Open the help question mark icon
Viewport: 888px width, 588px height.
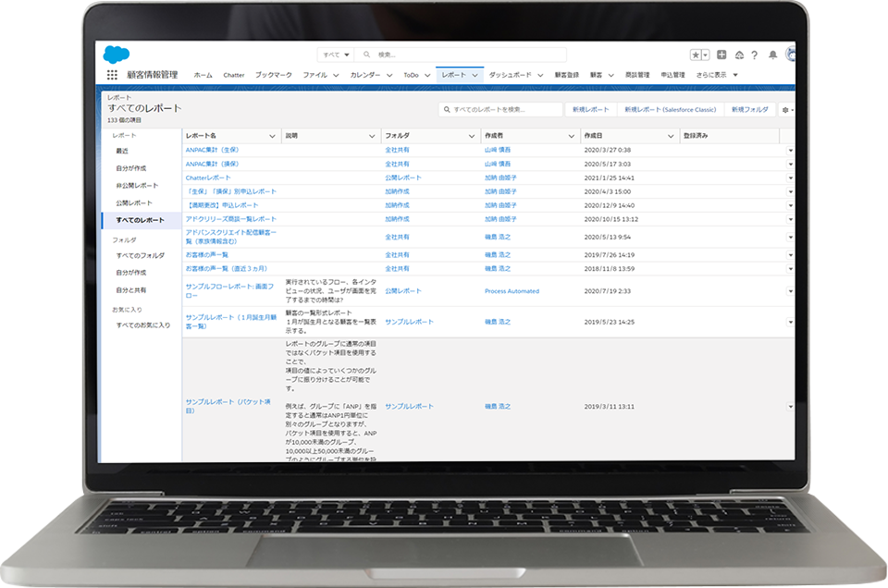tap(755, 55)
